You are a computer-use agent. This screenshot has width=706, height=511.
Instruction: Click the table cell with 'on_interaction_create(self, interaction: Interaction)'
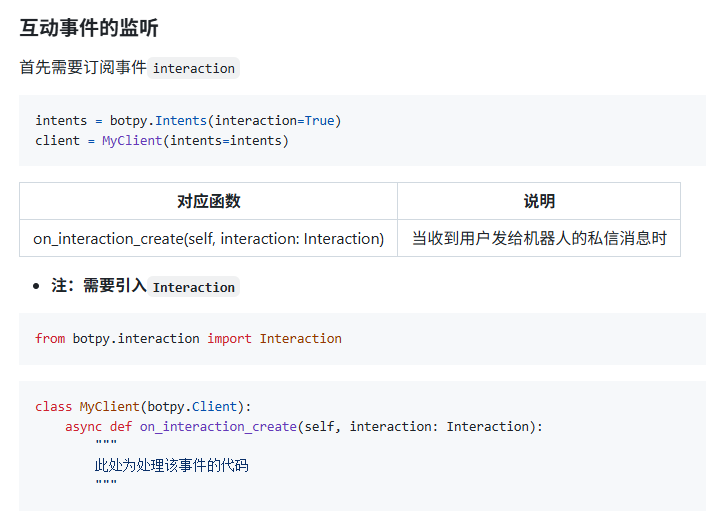(x=208, y=238)
